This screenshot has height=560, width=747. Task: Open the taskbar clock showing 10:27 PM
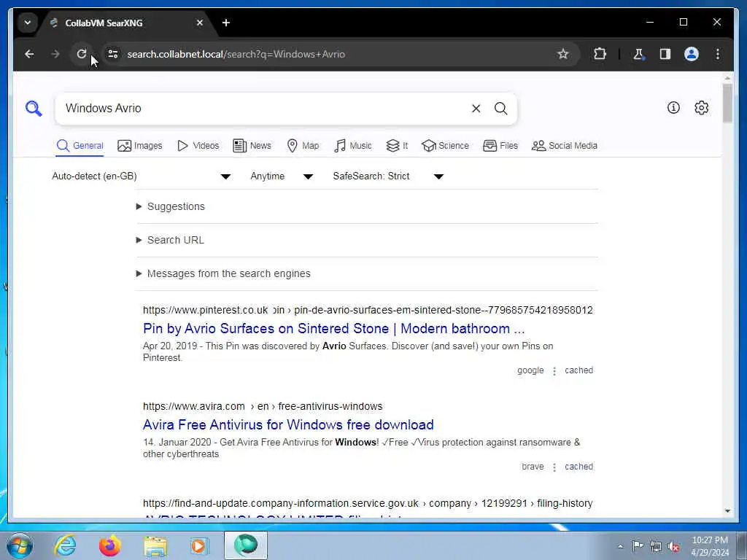coord(709,546)
